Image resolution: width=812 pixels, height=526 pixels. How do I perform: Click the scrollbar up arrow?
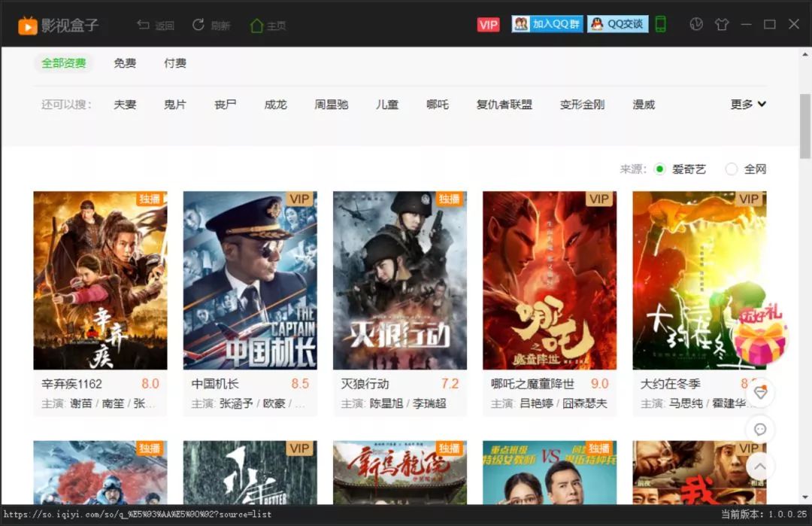point(804,54)
